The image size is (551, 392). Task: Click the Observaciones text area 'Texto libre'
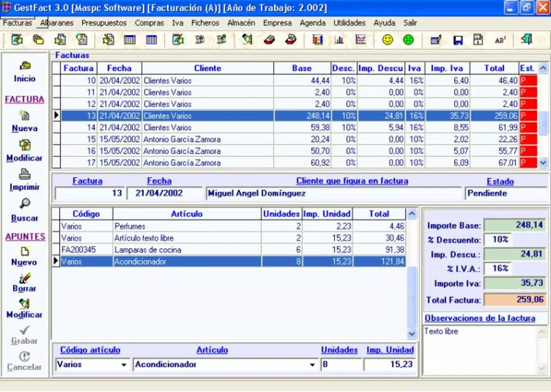click(480, 349)
